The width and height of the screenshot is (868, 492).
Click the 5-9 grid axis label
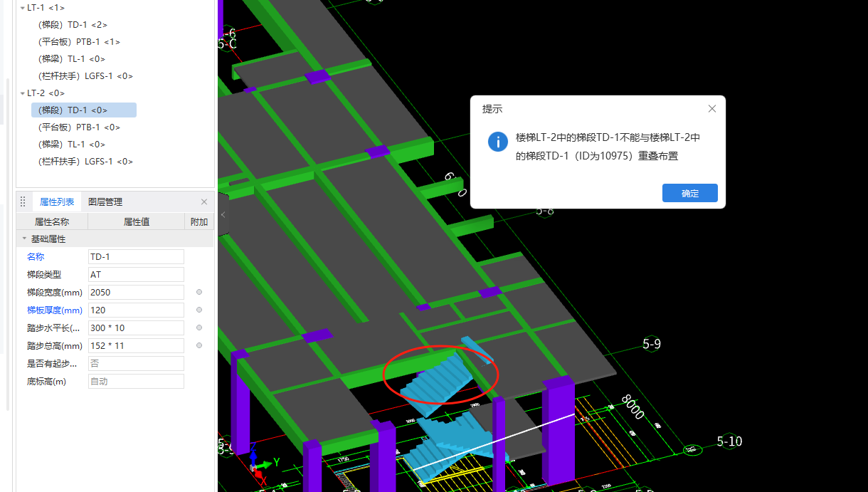(x=652, y=344)
